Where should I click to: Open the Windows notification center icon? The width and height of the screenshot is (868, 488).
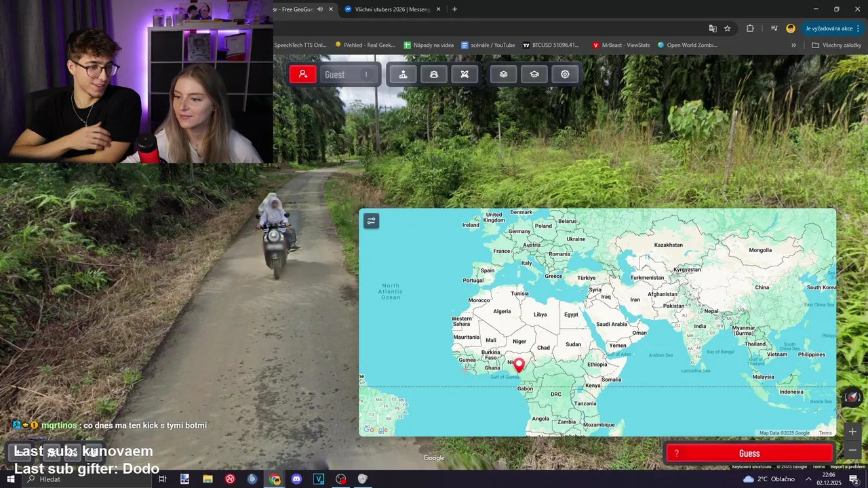(x=854, y=479)
